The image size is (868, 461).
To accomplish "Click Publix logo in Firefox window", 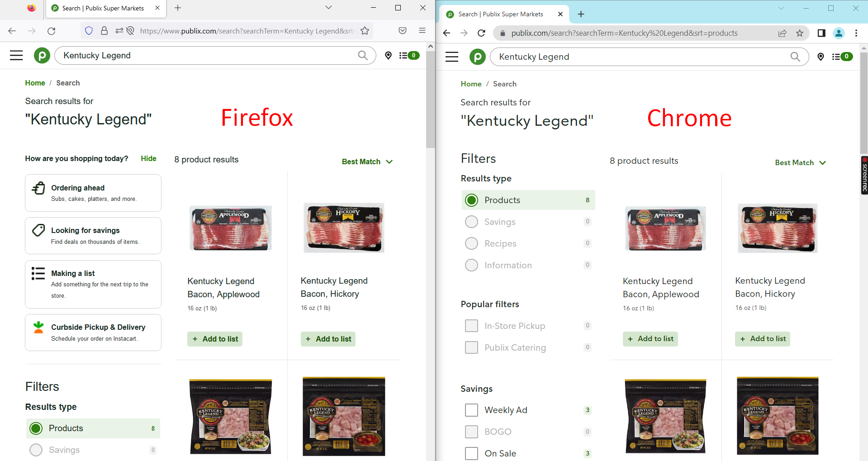I will pos(42,55).
